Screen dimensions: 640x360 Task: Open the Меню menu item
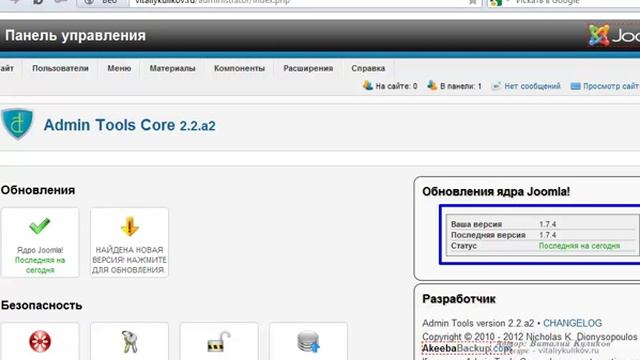[x=119, y=69]
